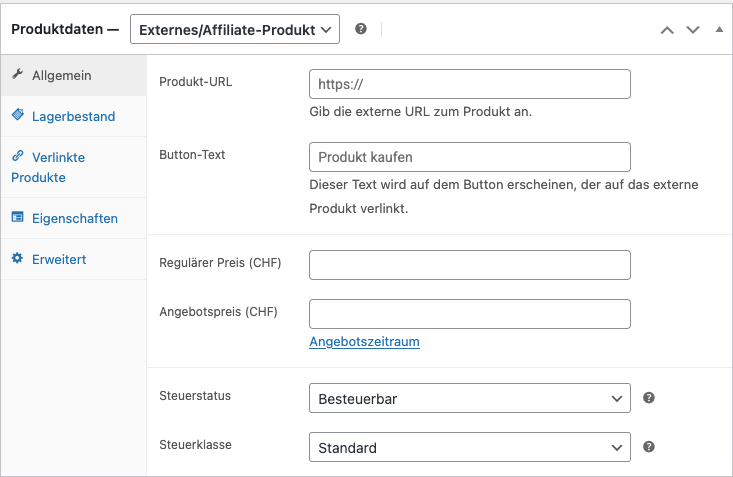This screenshot has height=477, width=733.
Task: Click the Angebotszeitraum link
Action: (x=364, y=342)
